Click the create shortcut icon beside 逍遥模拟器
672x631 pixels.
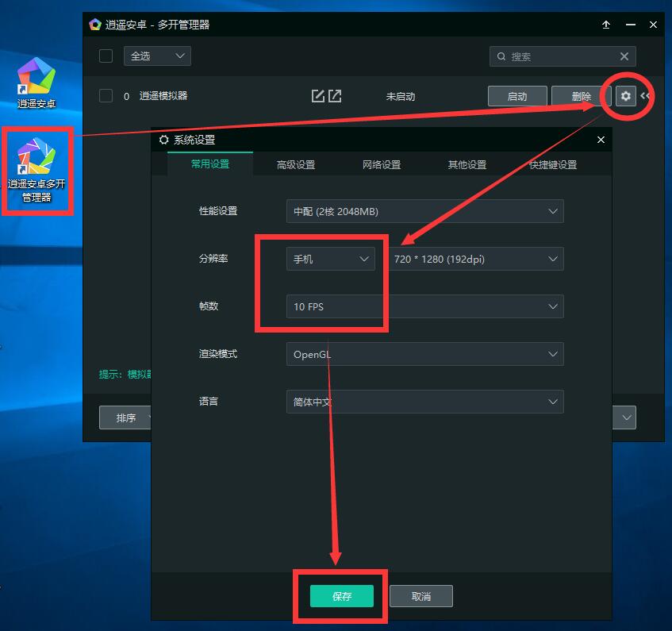click(x=335, y=96)
